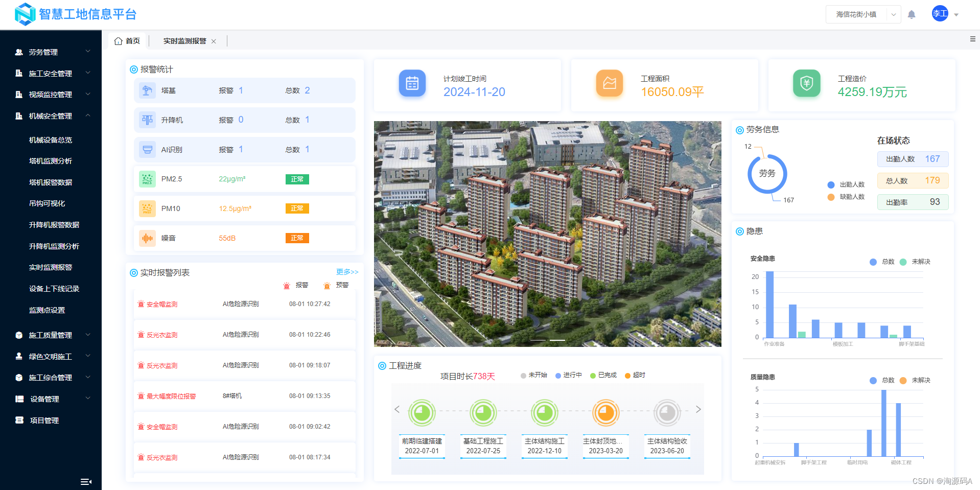Toggle the 已完成 legend in progress

pyautogui.click(x=603, y=375)
